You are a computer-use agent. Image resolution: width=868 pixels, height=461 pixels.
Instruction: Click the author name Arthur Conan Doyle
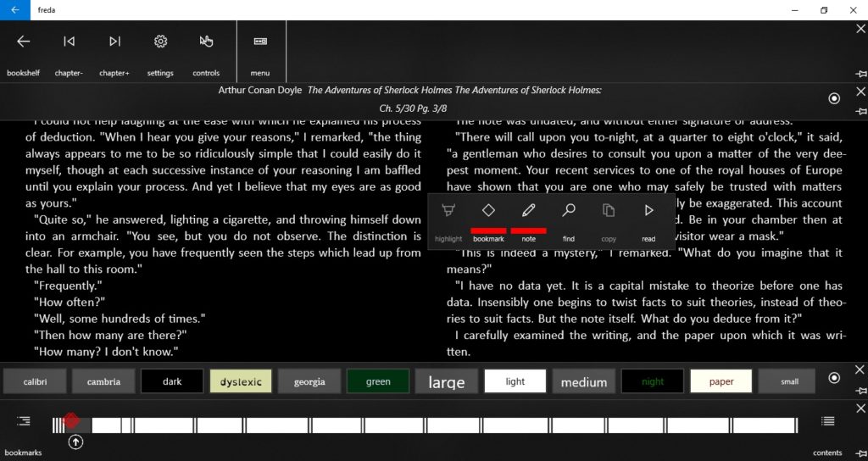260,90
